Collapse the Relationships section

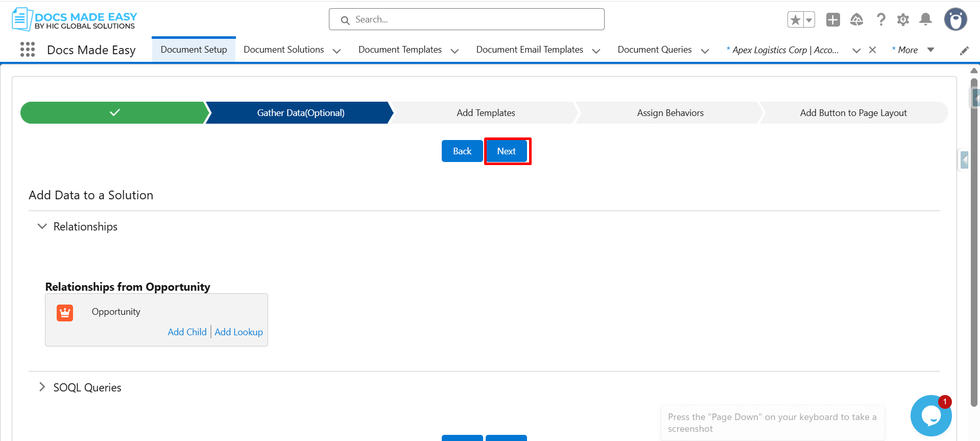pyautogui.click(x=42, y=226)
